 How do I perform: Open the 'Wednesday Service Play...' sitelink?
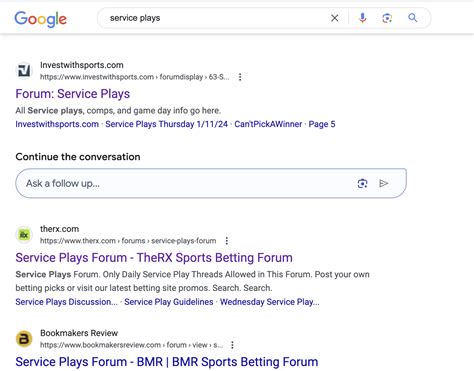click(x=270, y=302)
